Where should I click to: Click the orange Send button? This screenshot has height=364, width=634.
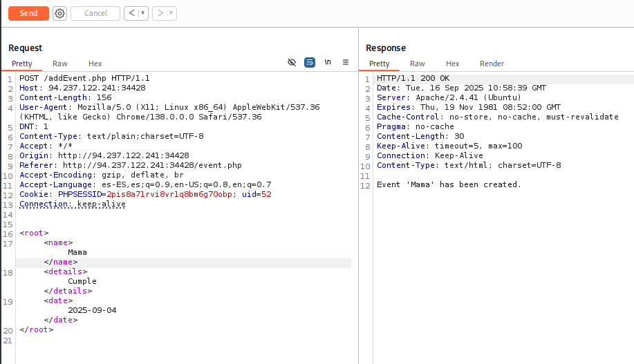tap(28, 13)
